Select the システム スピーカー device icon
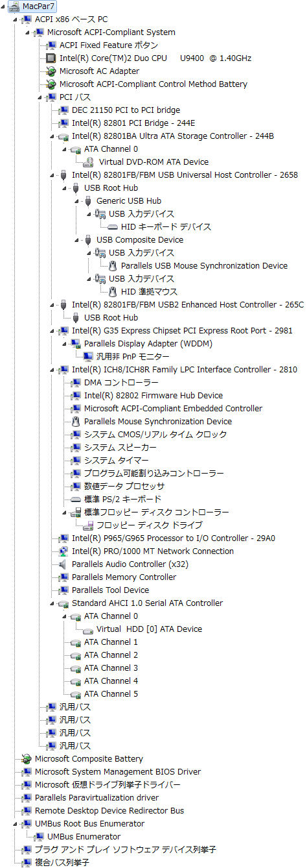The width and height of the screenshot is (307, 868). click(x=76, y=448)
